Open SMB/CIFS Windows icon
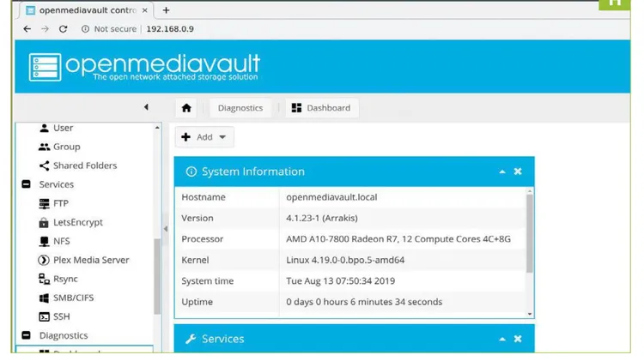644x361 pixels. (x=44, y=298)
